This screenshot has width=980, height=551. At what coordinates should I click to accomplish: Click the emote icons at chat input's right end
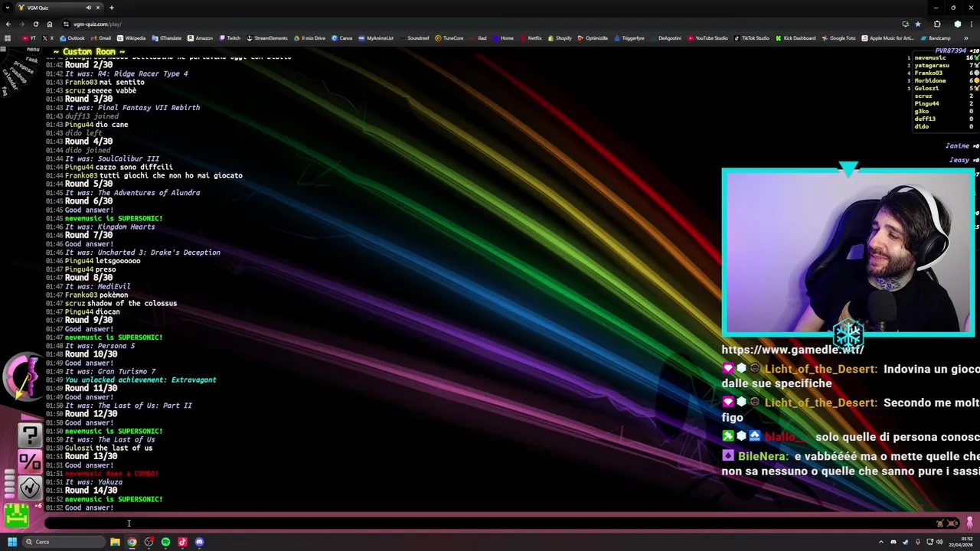946,523
